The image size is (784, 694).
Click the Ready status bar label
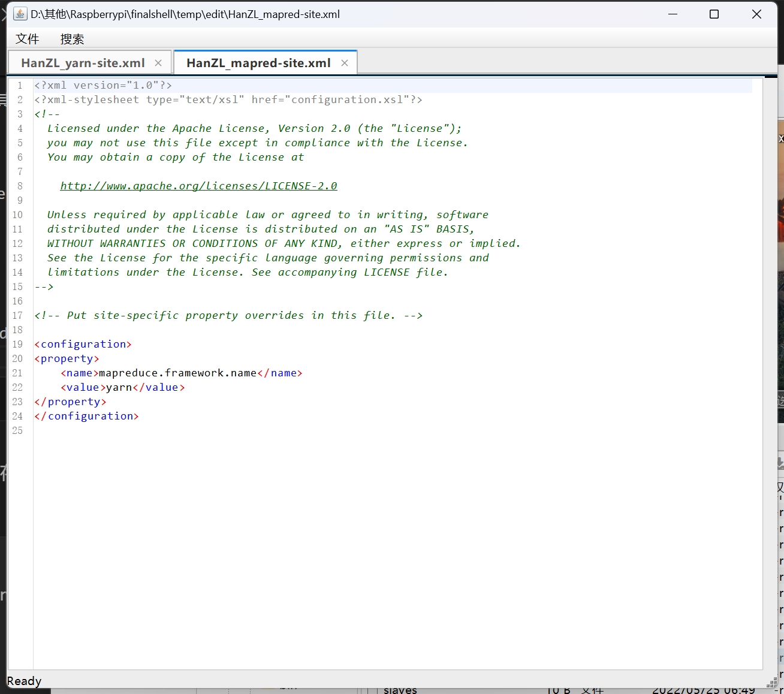coord(24,681)
